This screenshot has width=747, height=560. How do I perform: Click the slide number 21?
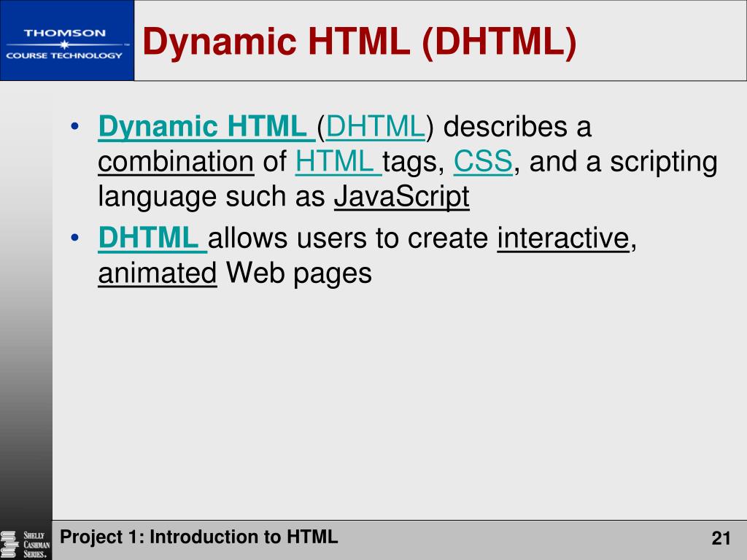tap(721, 538)
